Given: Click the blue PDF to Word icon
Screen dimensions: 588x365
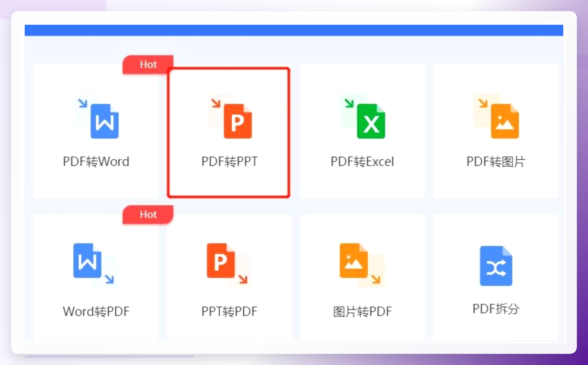Looking at the screenshot, I should pos(96,117).
